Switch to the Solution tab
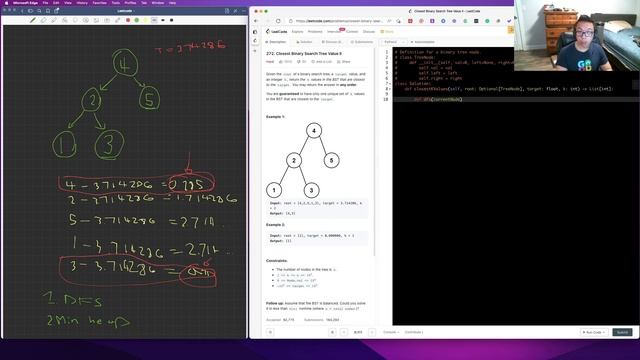This screenshot has width=640, height=360. 304,42
